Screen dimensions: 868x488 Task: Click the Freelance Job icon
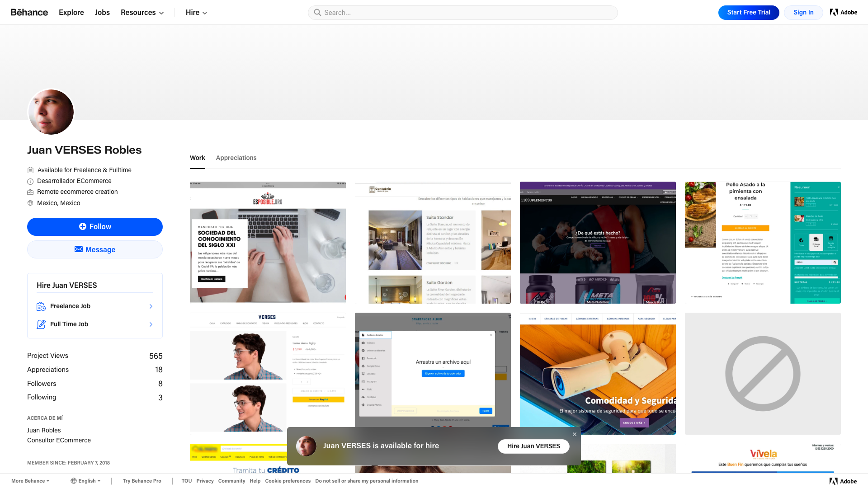click(x=41, y=306)
